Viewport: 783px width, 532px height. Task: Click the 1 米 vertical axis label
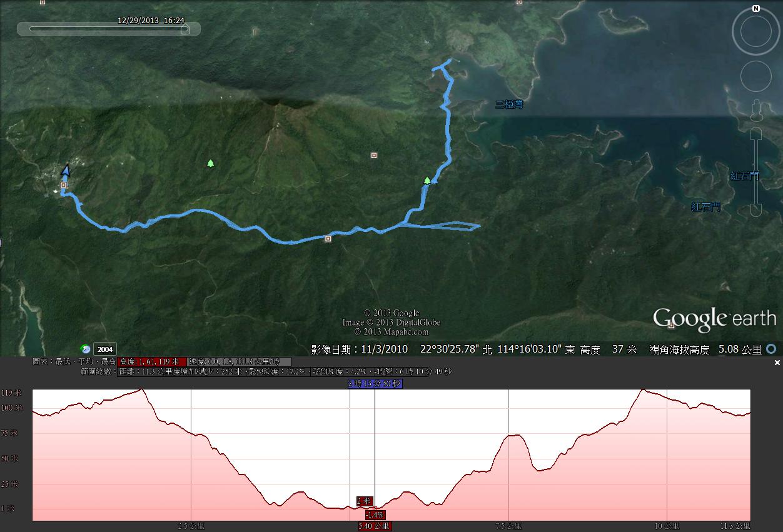8,508
